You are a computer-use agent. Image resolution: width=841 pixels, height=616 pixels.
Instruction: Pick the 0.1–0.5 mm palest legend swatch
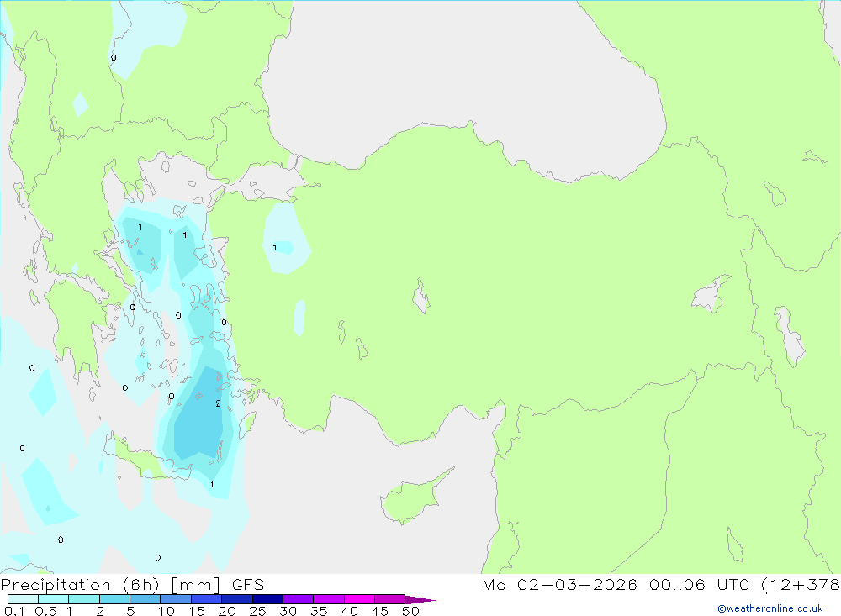tap(23, 599)
